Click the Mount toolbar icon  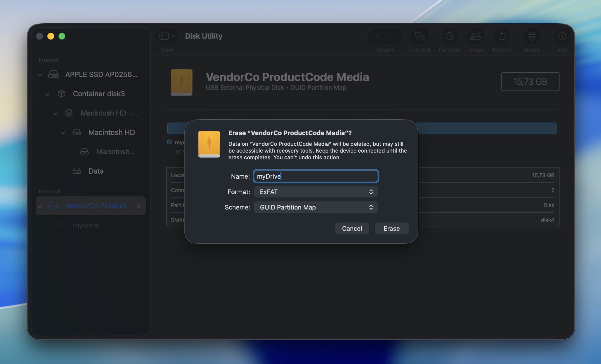[532, 36]
